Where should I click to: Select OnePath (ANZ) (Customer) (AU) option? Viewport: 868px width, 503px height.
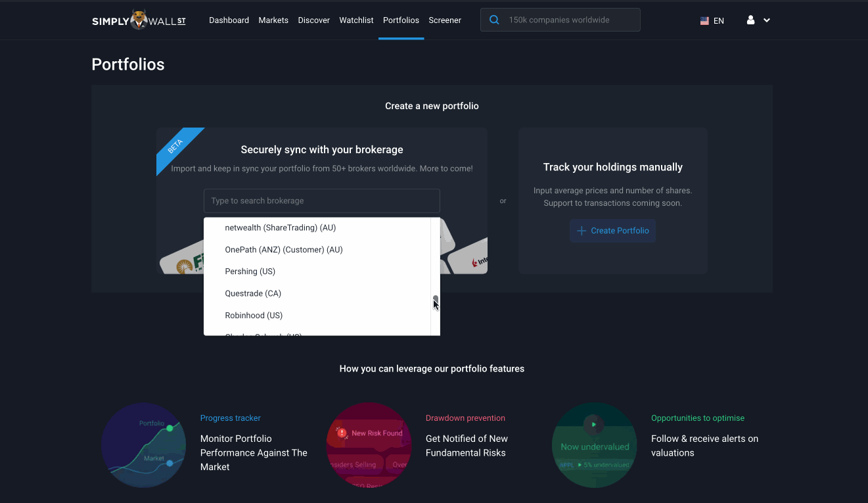(x=284, y=250)
